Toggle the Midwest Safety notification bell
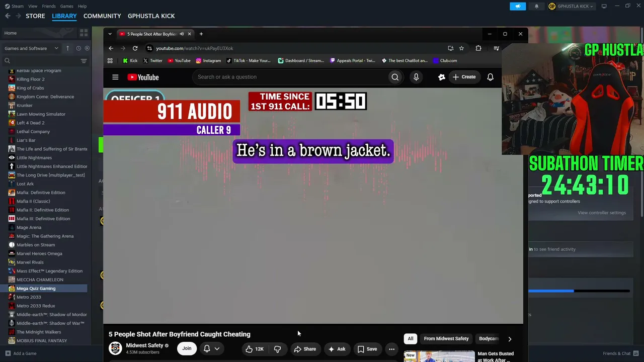Screen dimensions: 644x362 pos(207,348)
